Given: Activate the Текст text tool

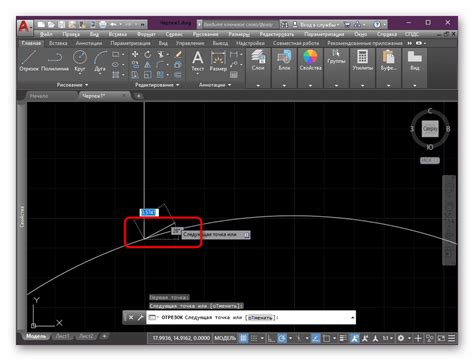Looking at the screenshot, I should click(197, 61).
